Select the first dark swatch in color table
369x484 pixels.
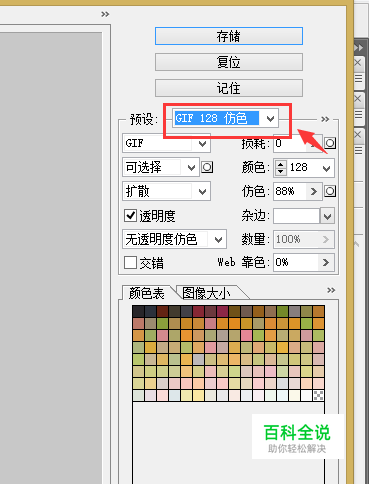(x=138, y=311)
